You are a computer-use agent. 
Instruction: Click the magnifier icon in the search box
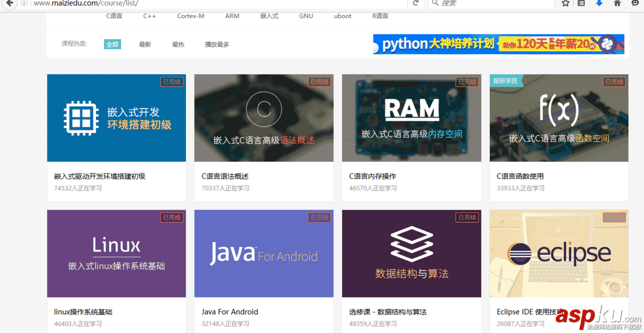point(436,4)
